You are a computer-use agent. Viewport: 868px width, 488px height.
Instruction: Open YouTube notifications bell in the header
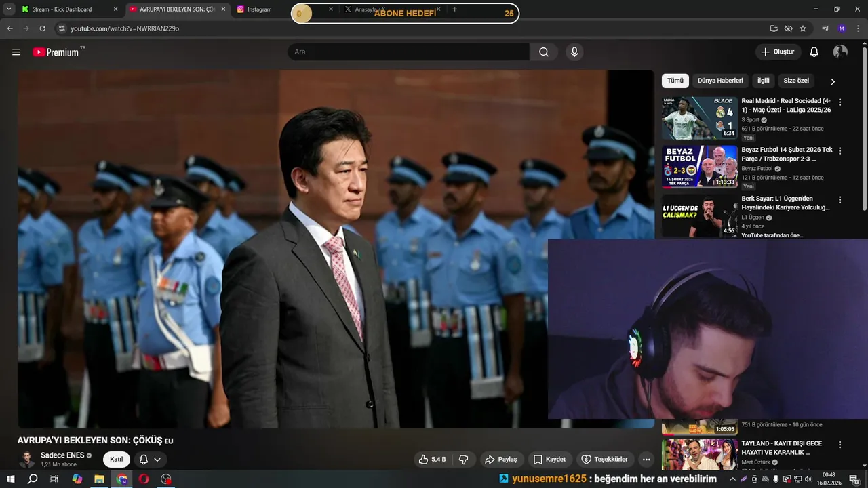click(814, 52)
